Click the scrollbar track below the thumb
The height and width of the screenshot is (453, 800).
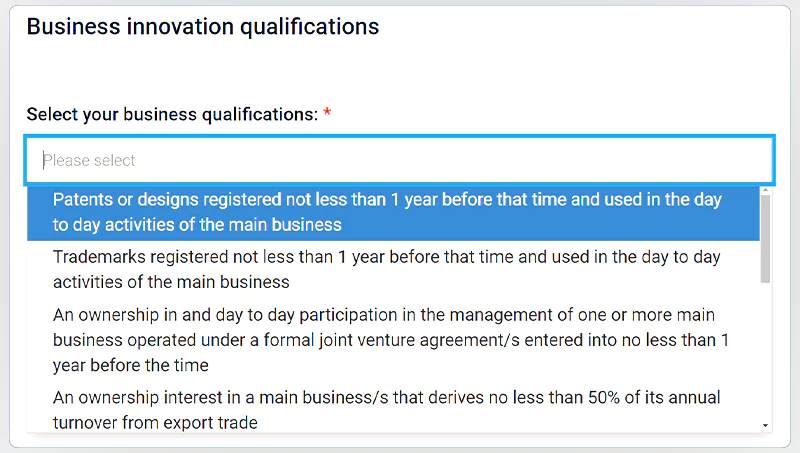766,350
